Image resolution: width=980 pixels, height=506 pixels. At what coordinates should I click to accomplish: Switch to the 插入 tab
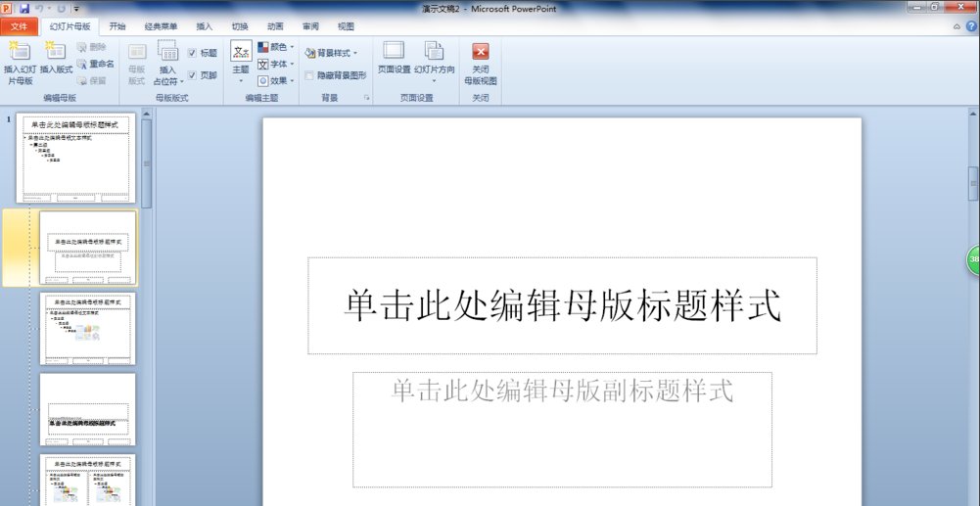click(205, 26)
